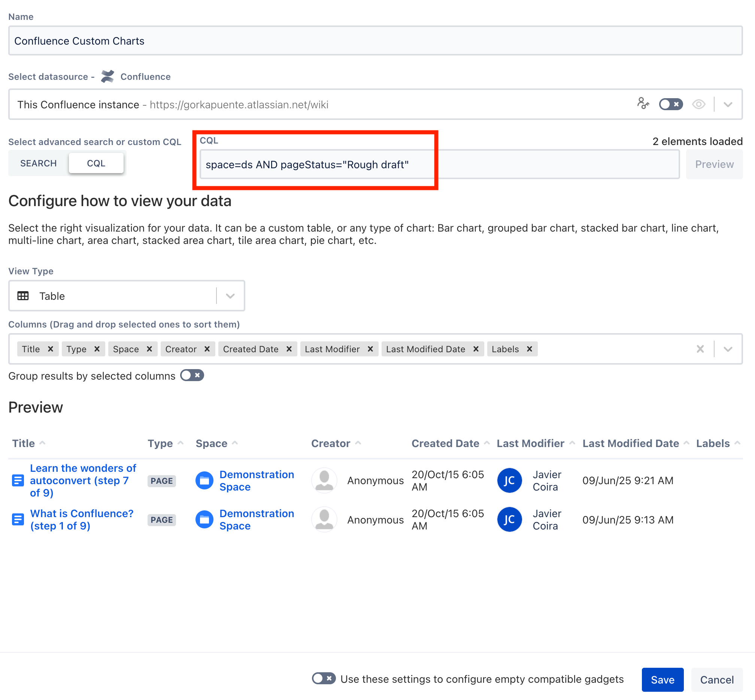Screen dimensions: 755x700
Task: Click the Demonstration Space blue space icon
Action: tap(204, 480)
